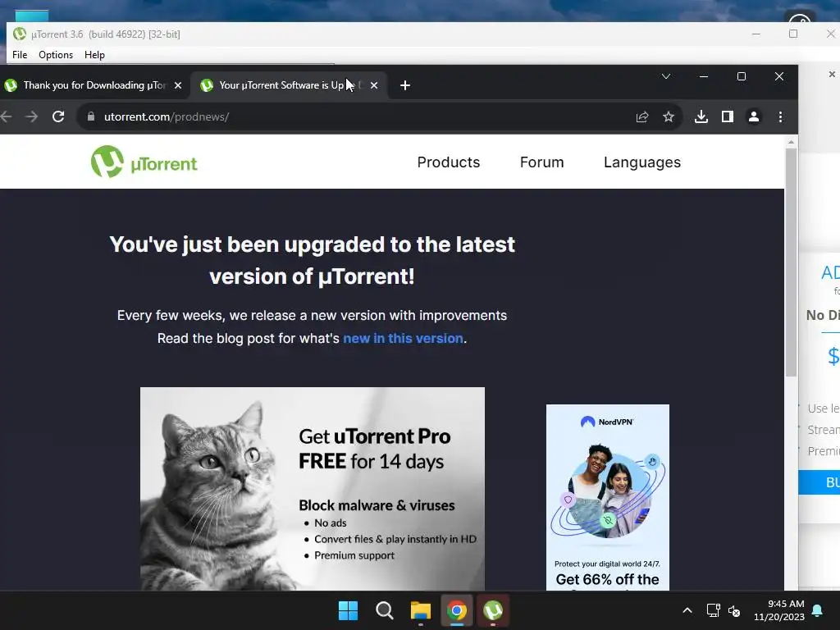Screen dimensions: 840x630
Task: Open the Chrome profile menu
Action: click(x=753, y=116)
